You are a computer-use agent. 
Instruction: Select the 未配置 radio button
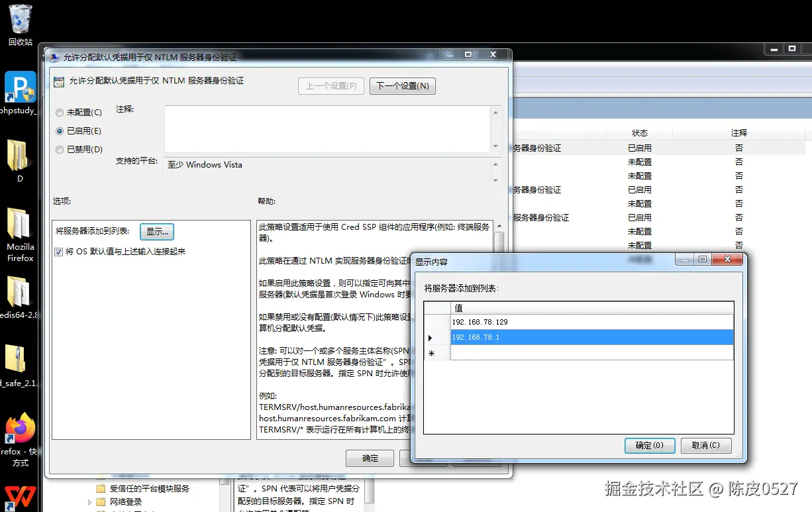pos(60,112)
